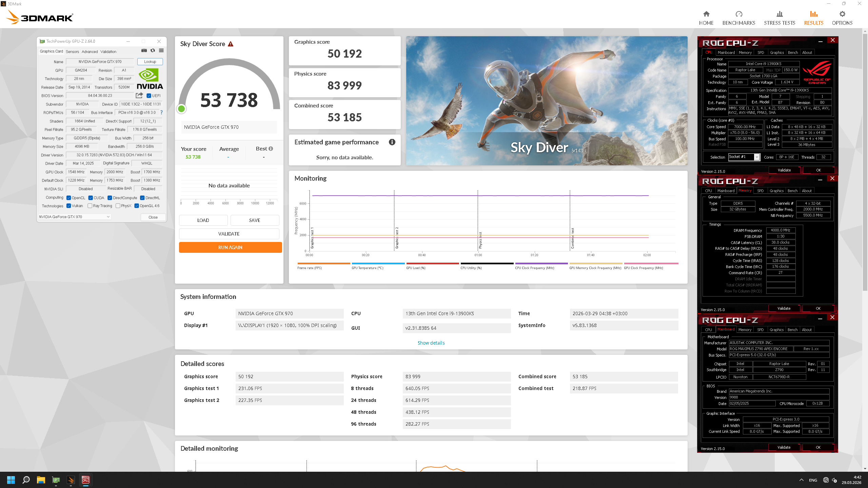
Task: Open the Bench tab in middle CPU-Z window
Action: point(792,191)
